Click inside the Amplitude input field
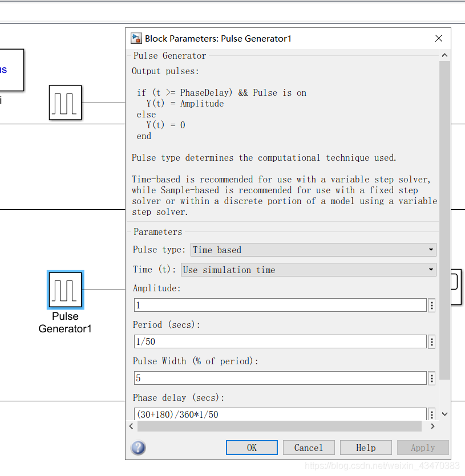 tap(280, 305)
